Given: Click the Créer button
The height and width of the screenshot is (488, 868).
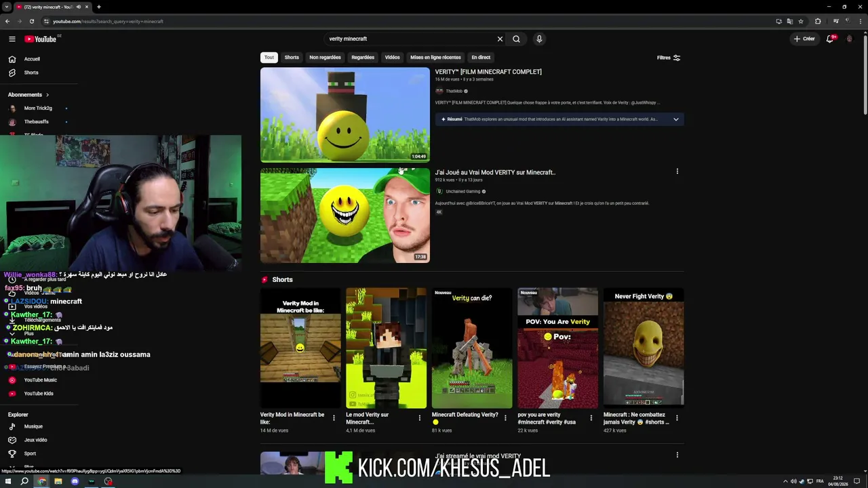Looking at the screenshot, I should click(x=804, y=39).
